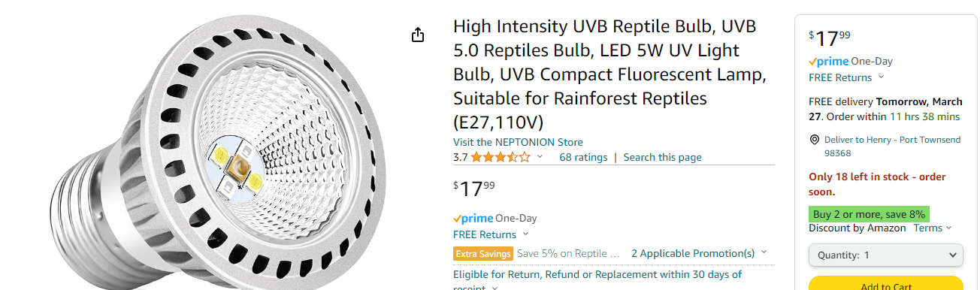Click the star rating icons
The image size is (980, 290).
pyautogui.click(x=501, y=157)
